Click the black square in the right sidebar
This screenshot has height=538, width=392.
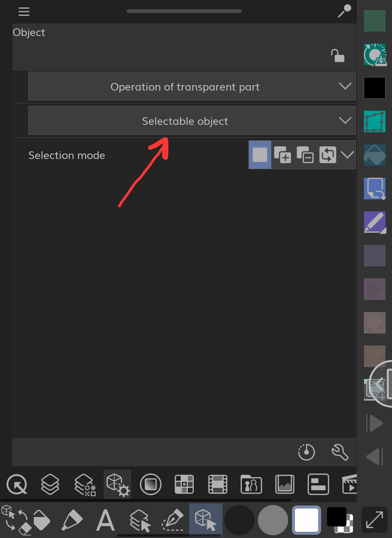pos(374,88)
